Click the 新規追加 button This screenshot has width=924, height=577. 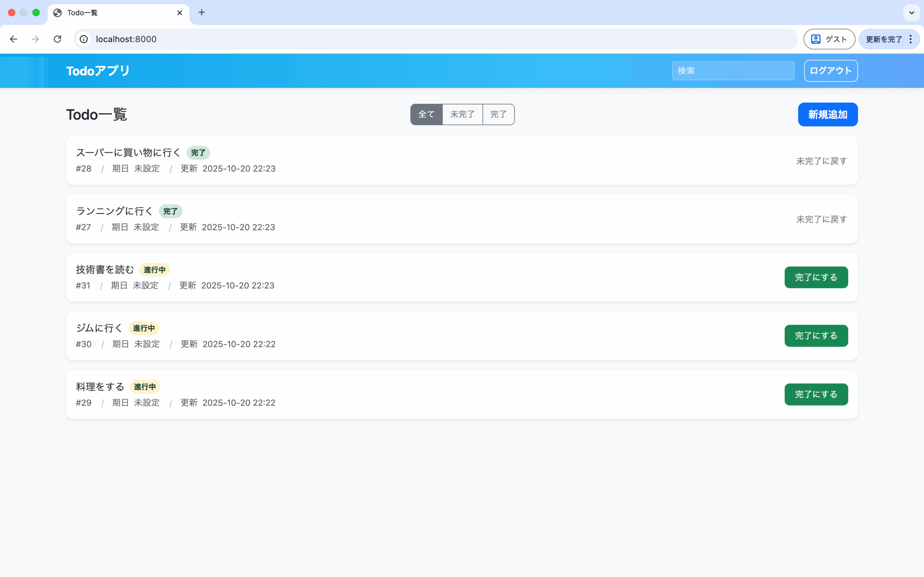[827, 114]
